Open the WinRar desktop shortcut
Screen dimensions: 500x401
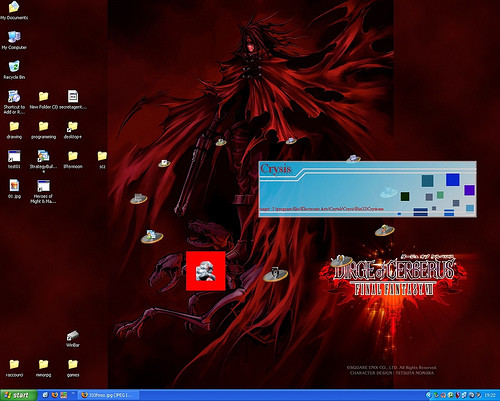pos(73,339)
